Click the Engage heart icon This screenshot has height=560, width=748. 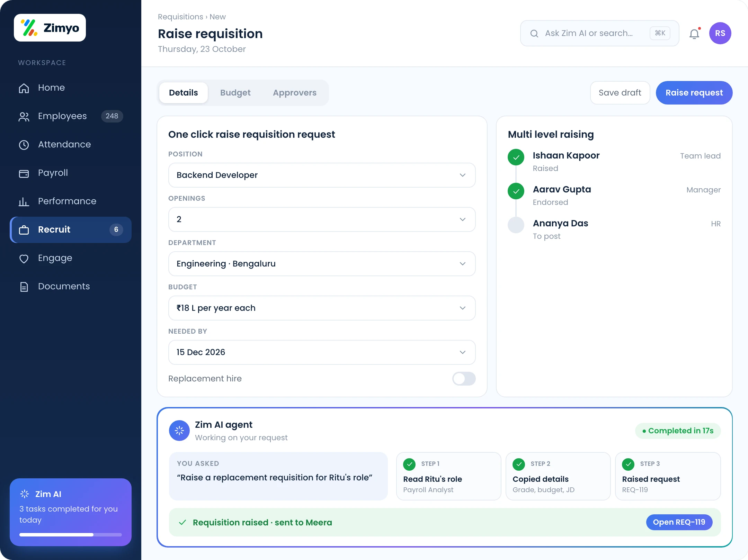coord(24,259)
